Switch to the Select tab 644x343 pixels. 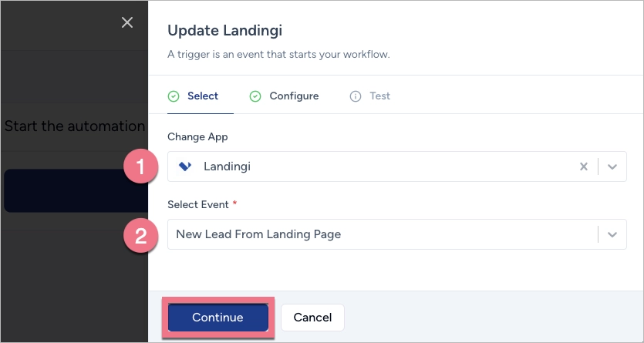(x=203, y=96)
